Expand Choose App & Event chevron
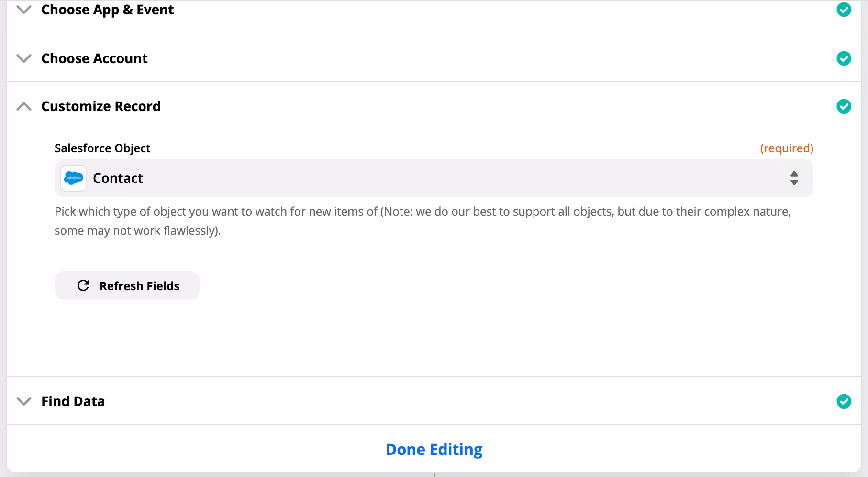This screenshot has height=477, width=868. pos(24,10)
